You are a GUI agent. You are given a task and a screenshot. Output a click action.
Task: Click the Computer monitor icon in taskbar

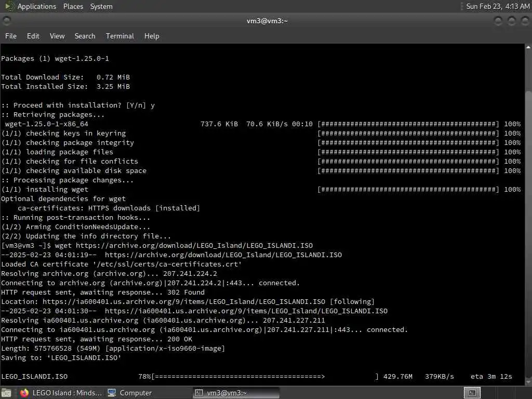pyautogui.click(x=112, y=393)
